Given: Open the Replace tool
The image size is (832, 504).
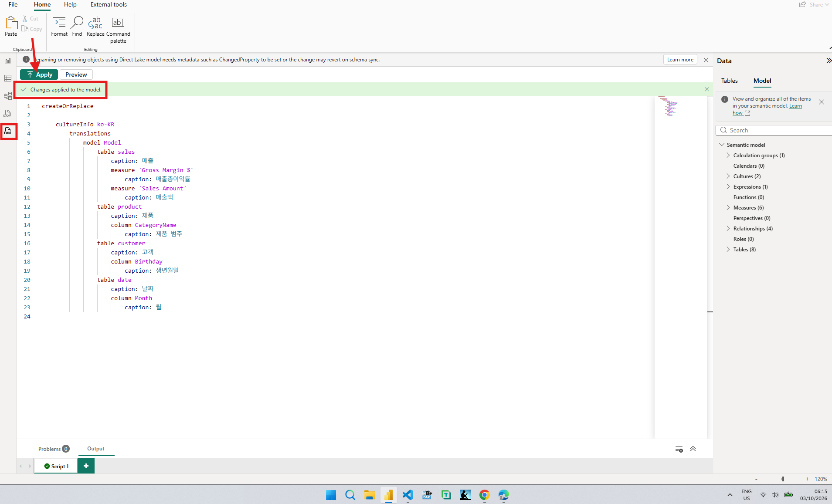Looking at the screenshot, I should 95,26.
